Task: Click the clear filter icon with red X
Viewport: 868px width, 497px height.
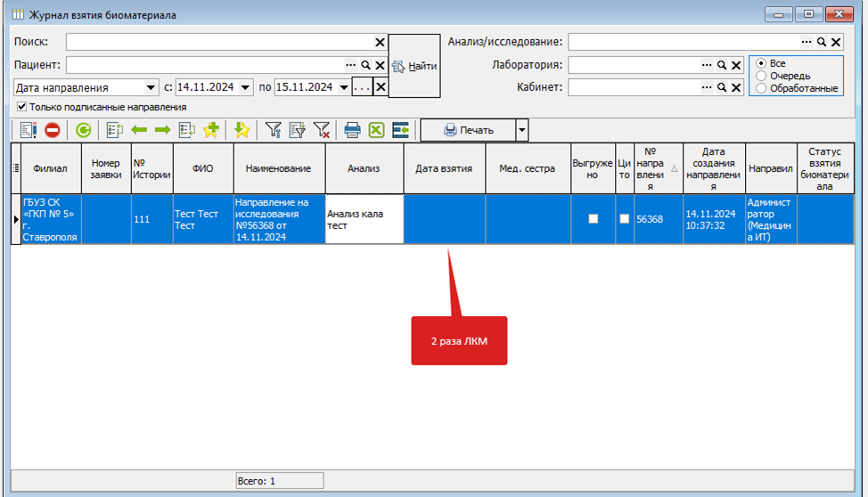Action: point(322,130)
